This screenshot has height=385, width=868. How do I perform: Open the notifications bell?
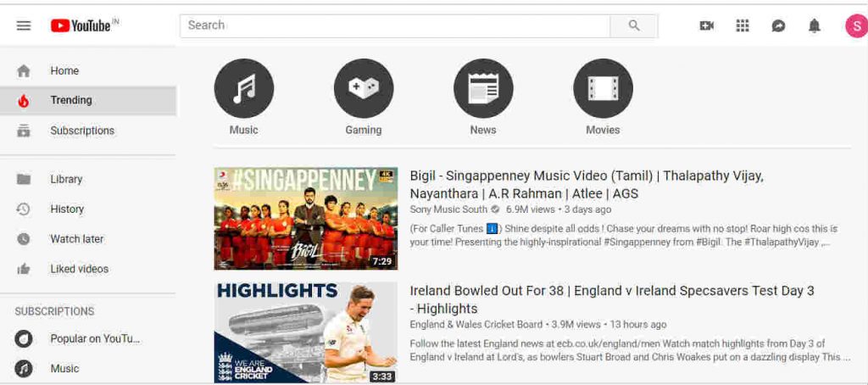point(815,25)
